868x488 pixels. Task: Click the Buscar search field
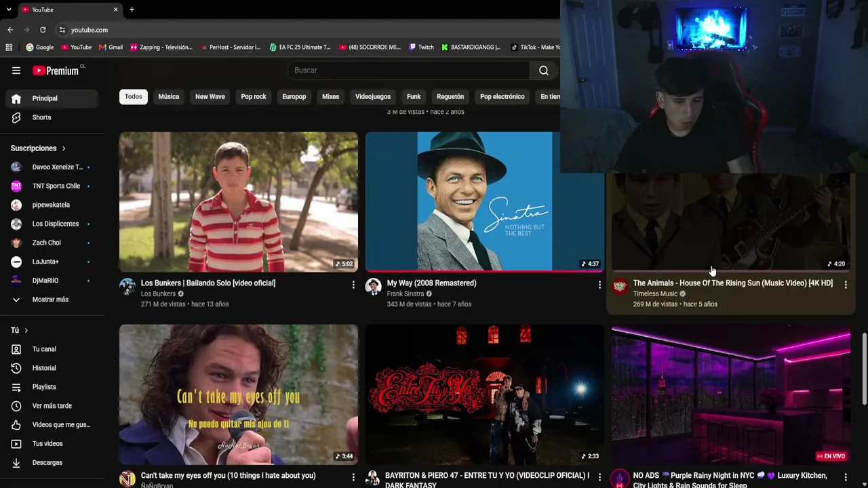coord(409,70)
